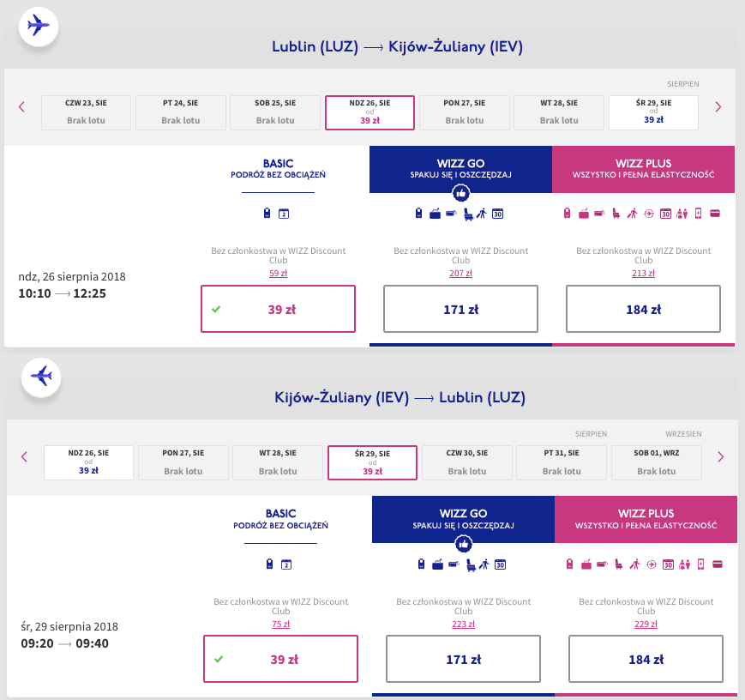Click outbound WIZZ PLUS seat icon
The height and width of the screenshot is (700, 745).
(616, 214)
